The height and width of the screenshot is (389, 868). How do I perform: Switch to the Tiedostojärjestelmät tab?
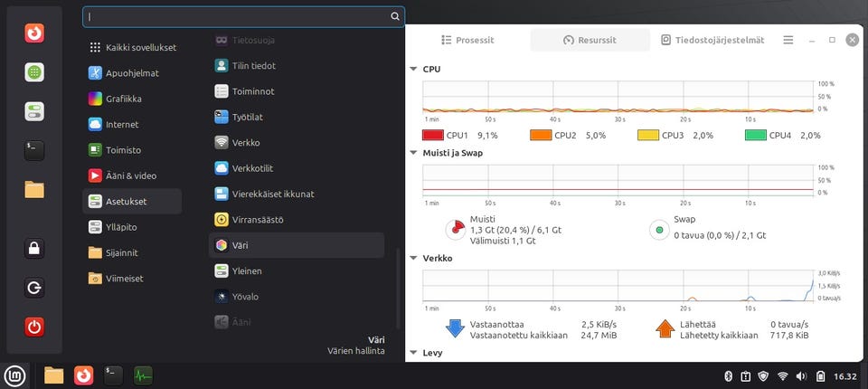tap(712, 40)
